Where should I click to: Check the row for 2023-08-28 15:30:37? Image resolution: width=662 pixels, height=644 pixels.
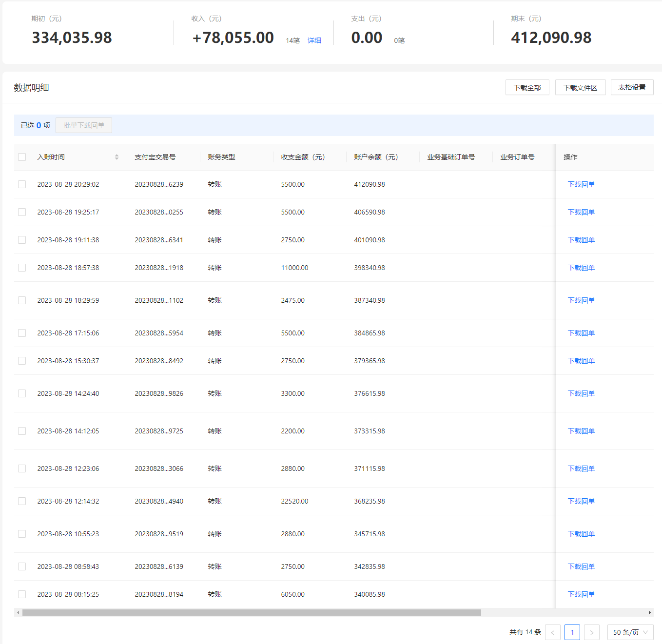(x=22, y=361)
